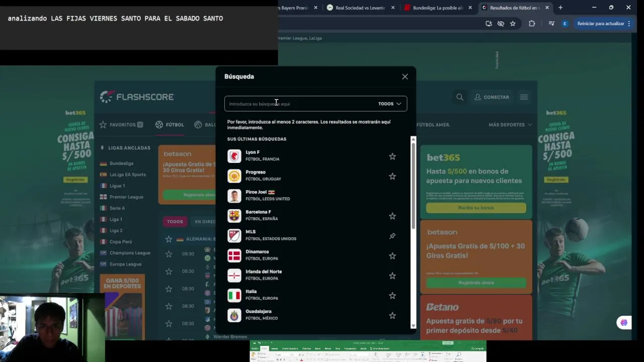Close the Búsqueda search dialog

(405, 76)
